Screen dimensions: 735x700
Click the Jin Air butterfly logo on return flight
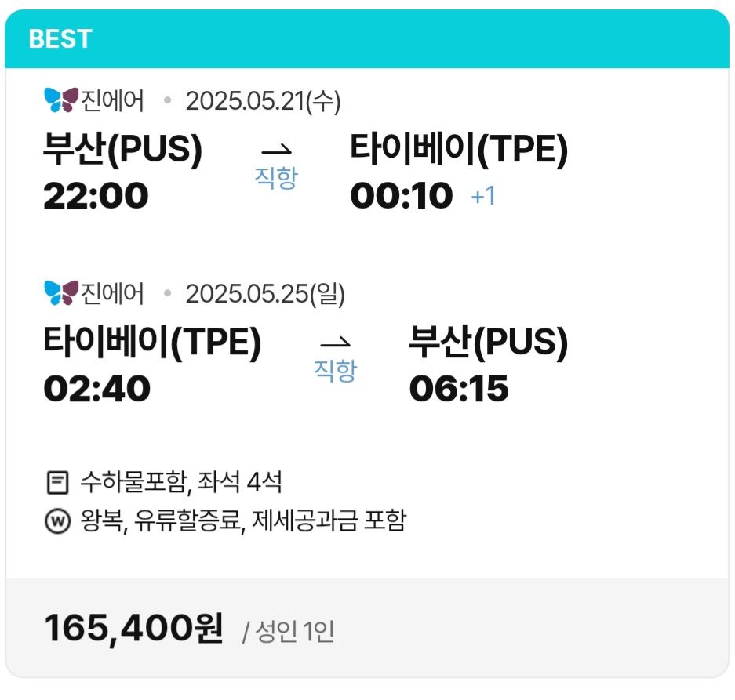point(61,293)
